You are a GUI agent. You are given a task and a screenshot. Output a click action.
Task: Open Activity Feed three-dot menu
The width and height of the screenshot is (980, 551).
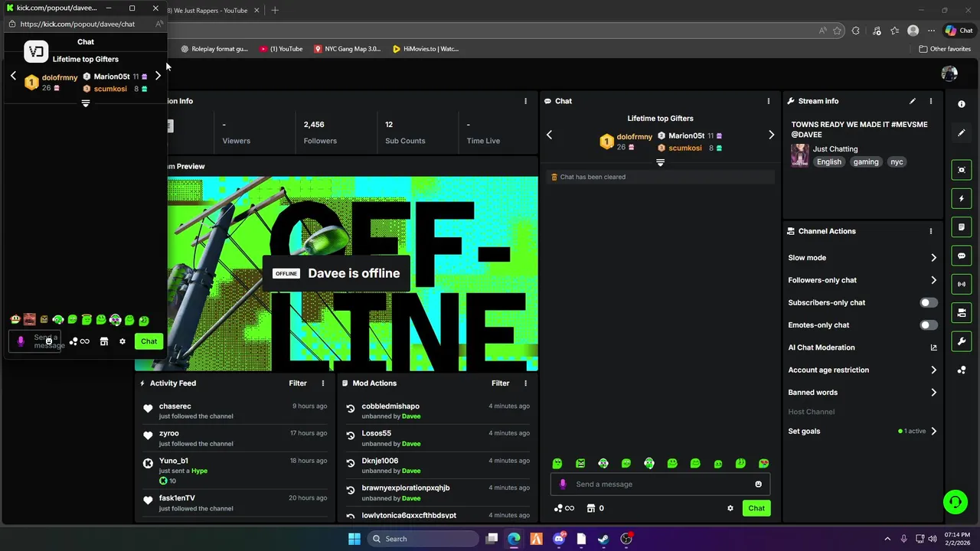323,383
